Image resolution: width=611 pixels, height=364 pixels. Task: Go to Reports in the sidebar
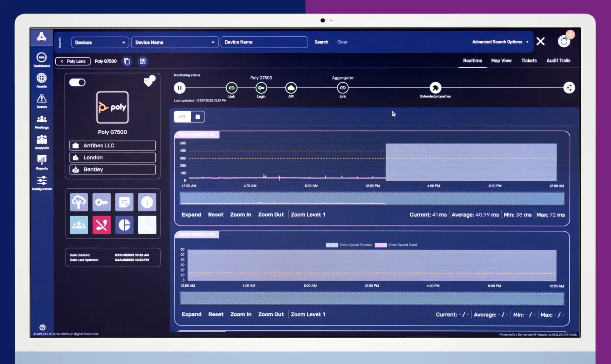click(42, 162)
